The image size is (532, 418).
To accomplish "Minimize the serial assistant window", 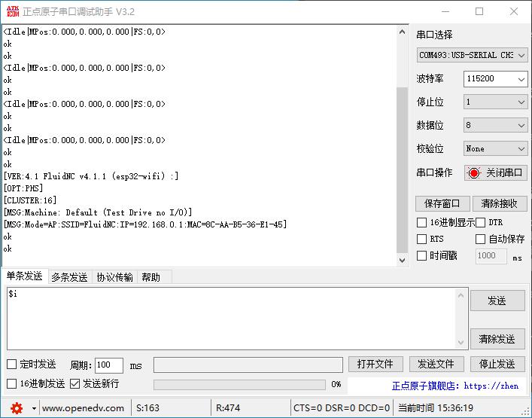I will tap(445, 11).
